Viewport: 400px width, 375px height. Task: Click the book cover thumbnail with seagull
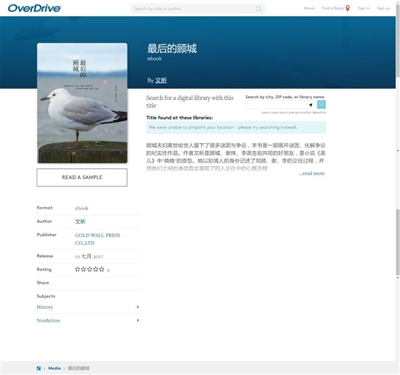tap(82, 103)
